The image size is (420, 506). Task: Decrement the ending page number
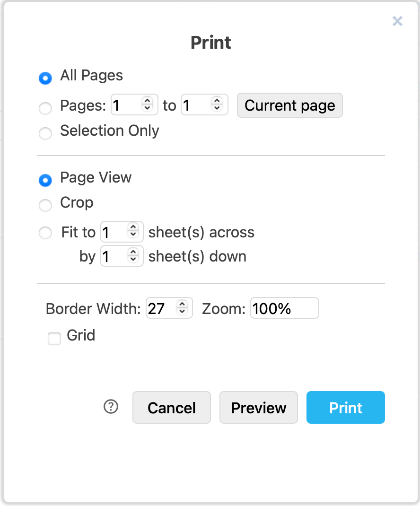[x=217, y=108]
